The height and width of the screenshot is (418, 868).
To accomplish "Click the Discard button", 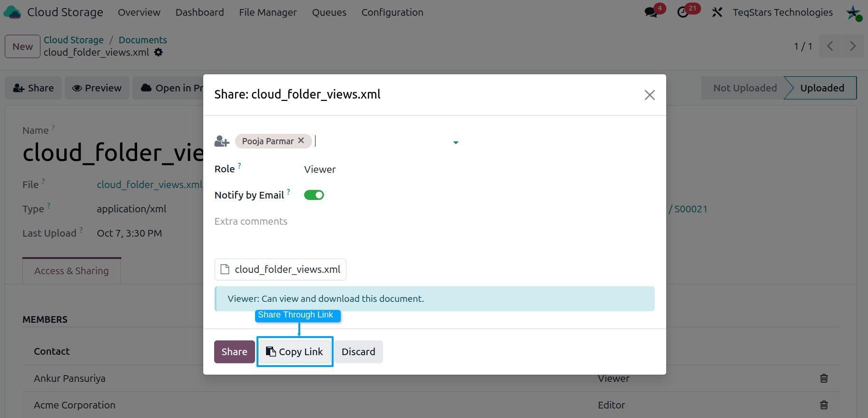I will 358,352.
